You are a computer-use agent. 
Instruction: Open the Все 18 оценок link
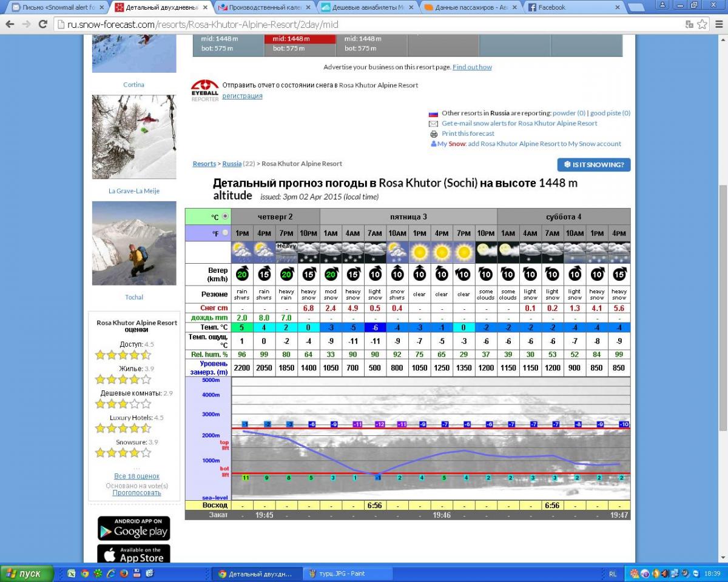[136, 477]
